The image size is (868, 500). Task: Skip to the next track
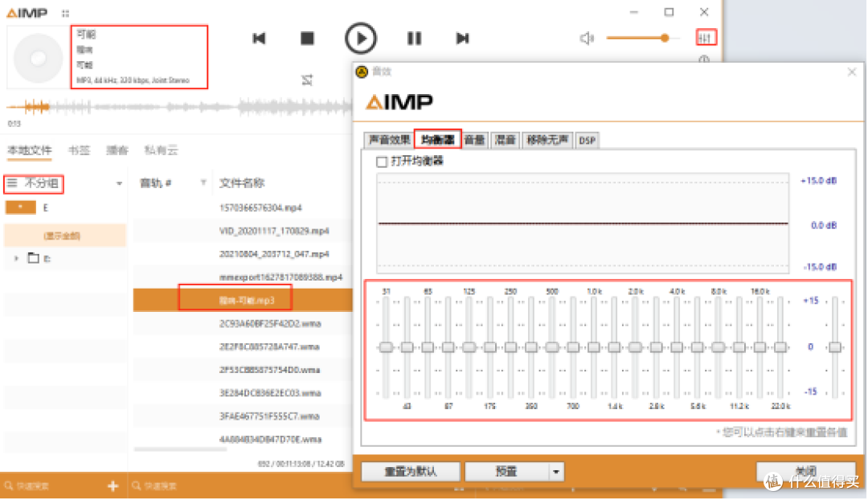click(462, 39)
